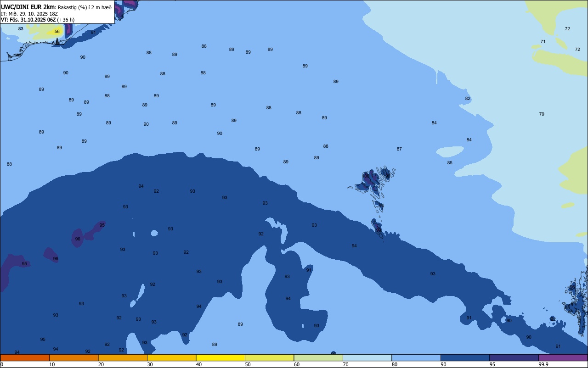Click the light blue 80–90 legend swatch

click(x=416, y=357)
